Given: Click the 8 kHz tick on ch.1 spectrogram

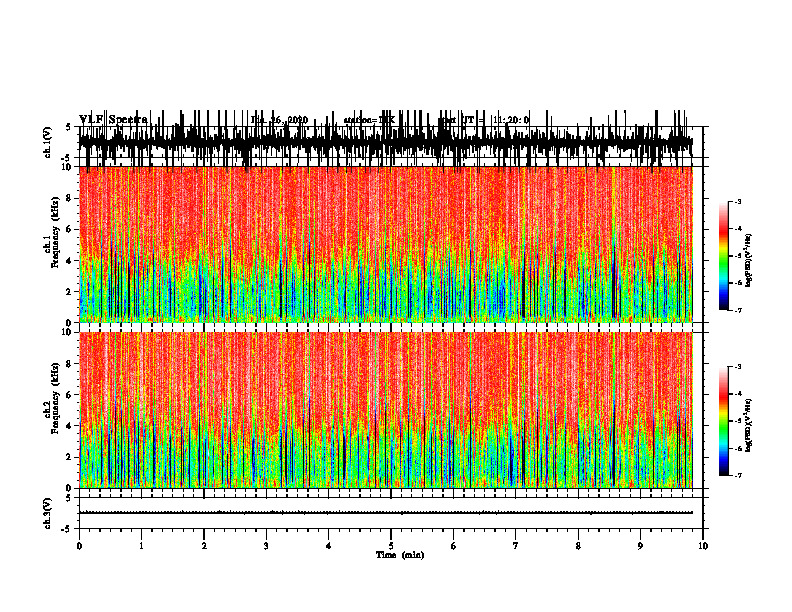Looking at the screenshot, I should point(70,198).
